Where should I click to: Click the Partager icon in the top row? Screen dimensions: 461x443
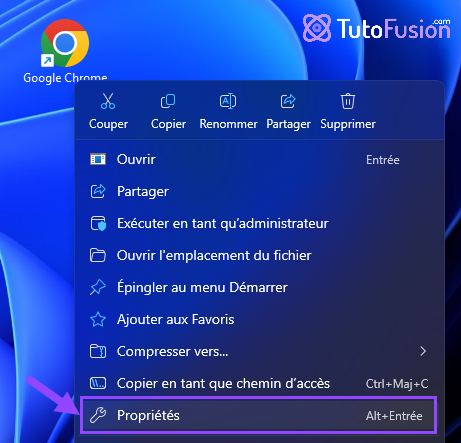pyautogui.click(x=288, y=101)
